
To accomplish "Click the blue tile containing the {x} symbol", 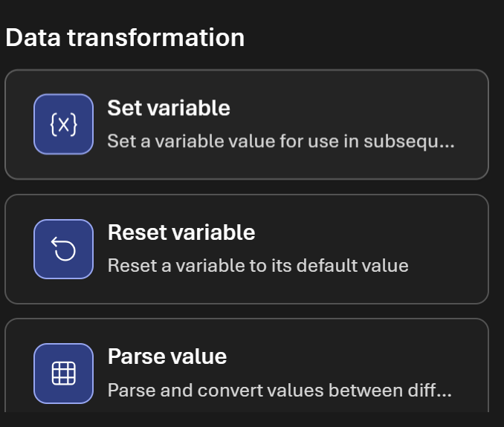I will point(63,125).
